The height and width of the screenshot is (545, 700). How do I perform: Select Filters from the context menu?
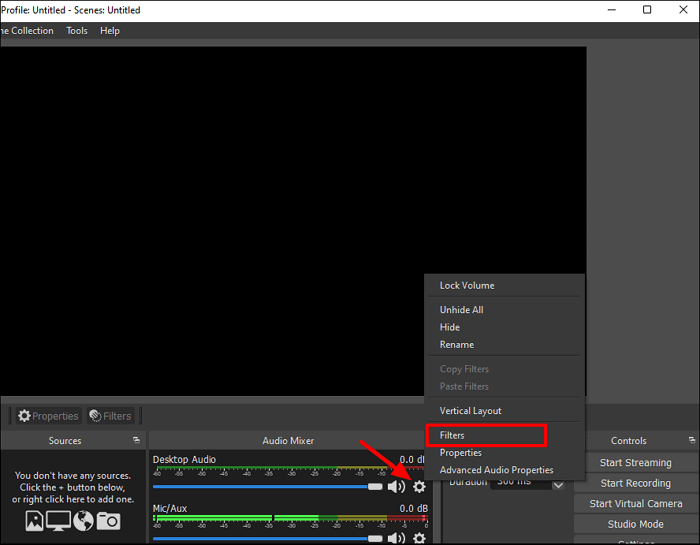486,435
